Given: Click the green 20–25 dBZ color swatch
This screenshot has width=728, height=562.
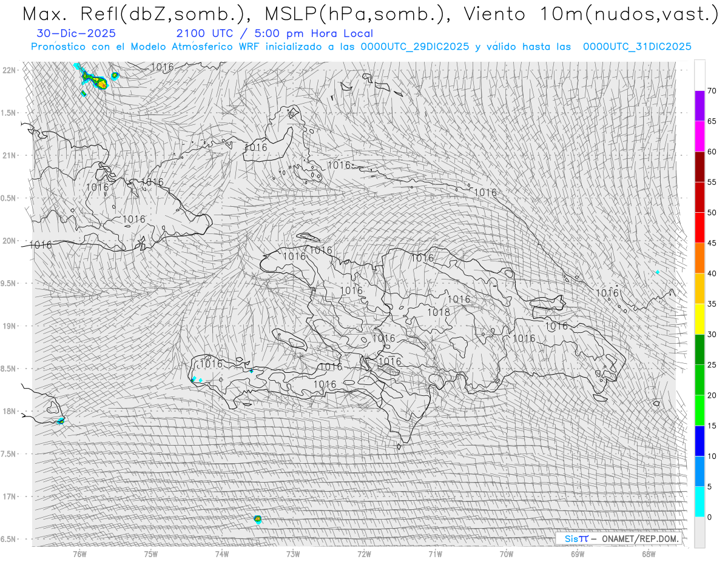Looking at the screenshot, I should click(699, 380).
